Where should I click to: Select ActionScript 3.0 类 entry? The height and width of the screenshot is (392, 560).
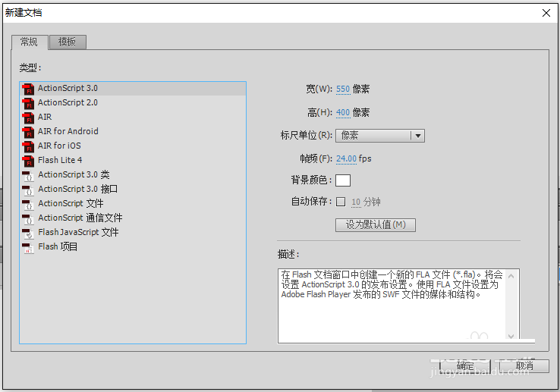tap(133, 174)
